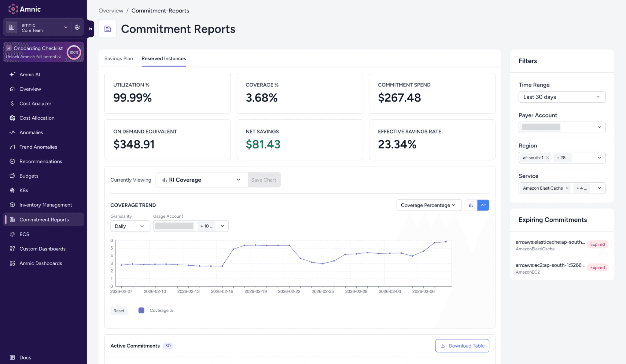Screen dimensions: 626x364
Task: Click the Onboarding Checklist 100% progress ring
Action: pos(74,52)
